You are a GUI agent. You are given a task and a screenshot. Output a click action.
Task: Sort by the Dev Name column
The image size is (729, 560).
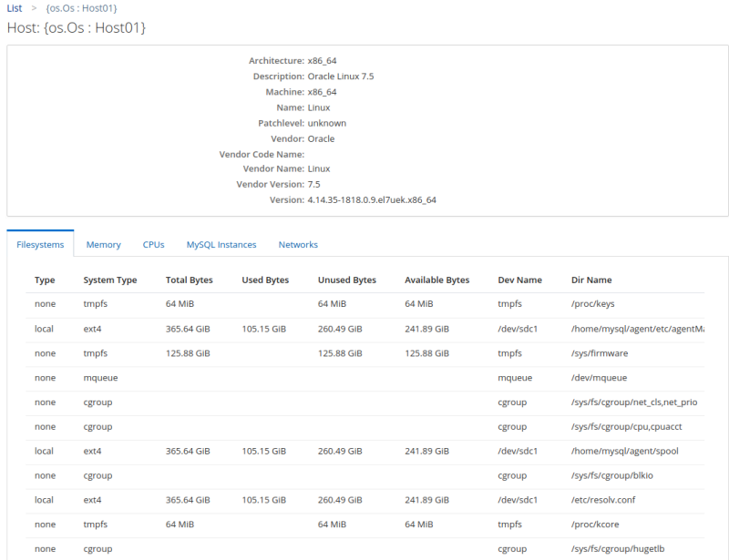point(515,280)
